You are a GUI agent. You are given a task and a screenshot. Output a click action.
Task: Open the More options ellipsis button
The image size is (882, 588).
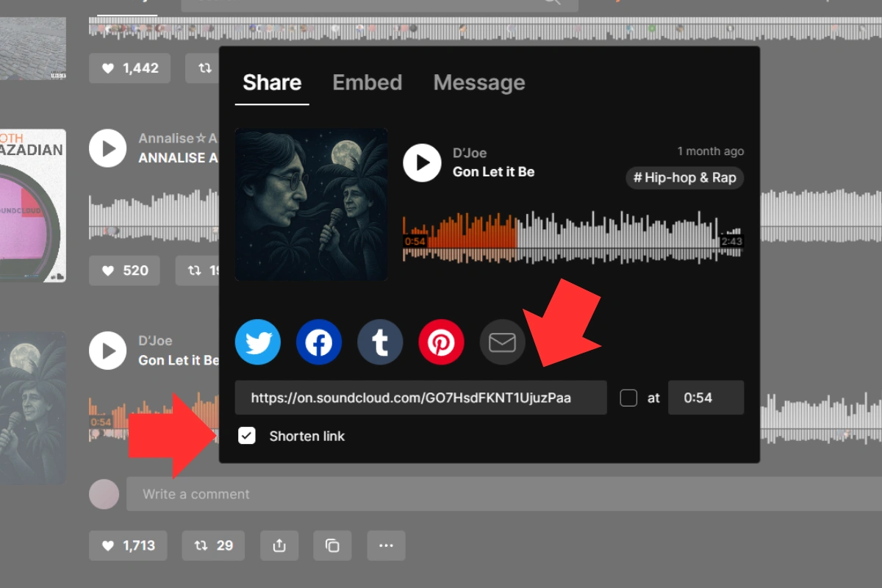tap(387, 545)
